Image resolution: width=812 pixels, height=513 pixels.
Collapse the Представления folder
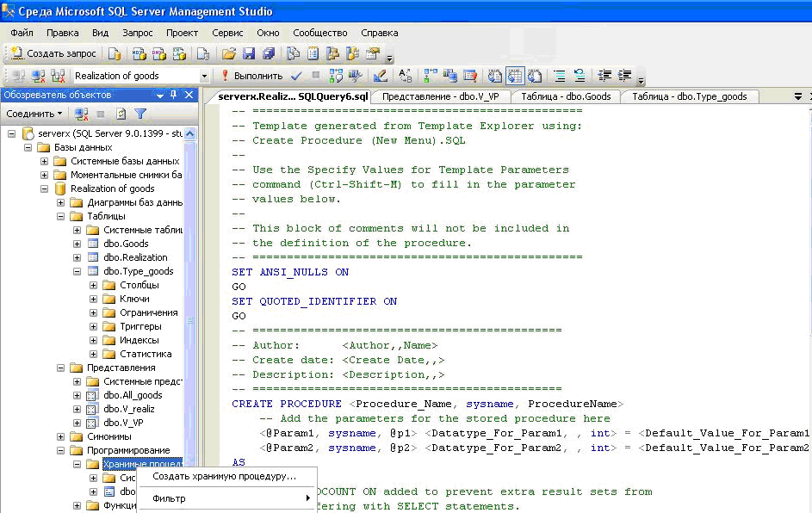tap(60, 368)
